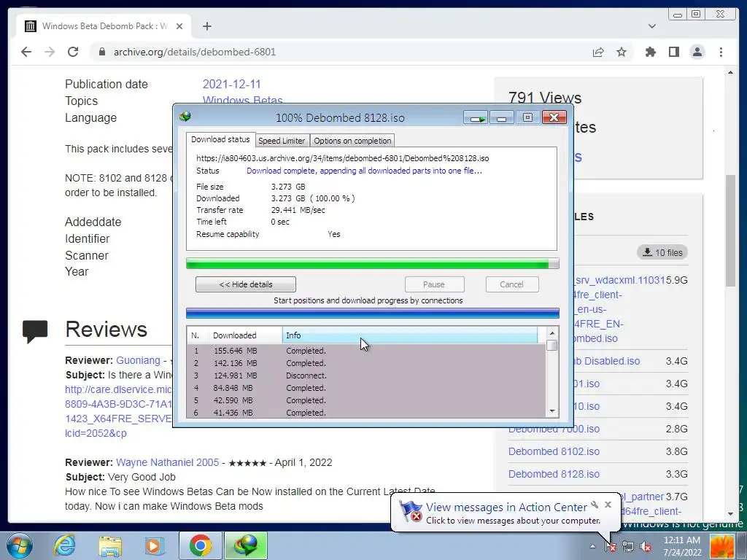Close the Action Center notification balloon
The image size is (747, 560).
(608, 505)
